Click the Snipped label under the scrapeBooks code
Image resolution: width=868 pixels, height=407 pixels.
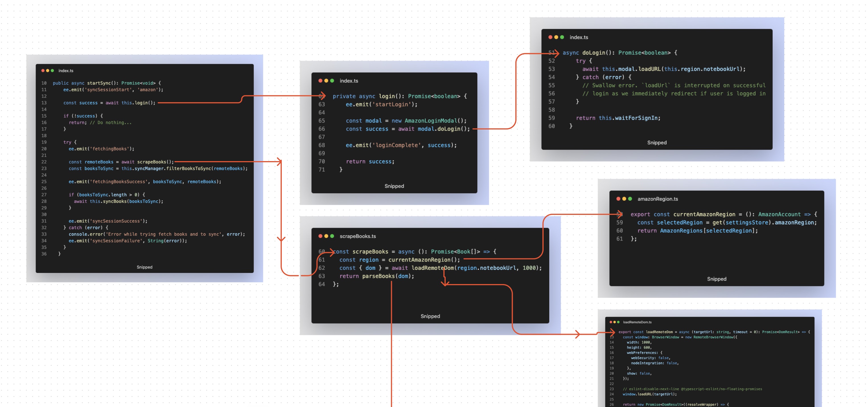(430, 316)
